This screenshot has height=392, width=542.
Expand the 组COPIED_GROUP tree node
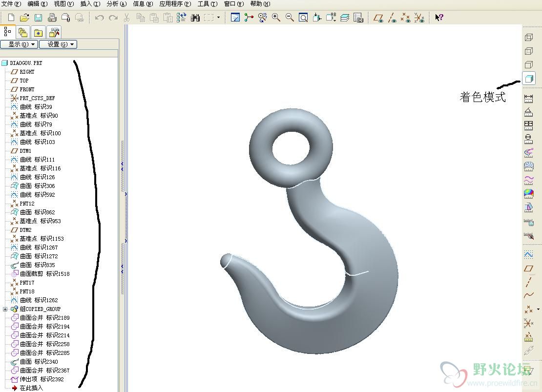(x=5, y=309)
